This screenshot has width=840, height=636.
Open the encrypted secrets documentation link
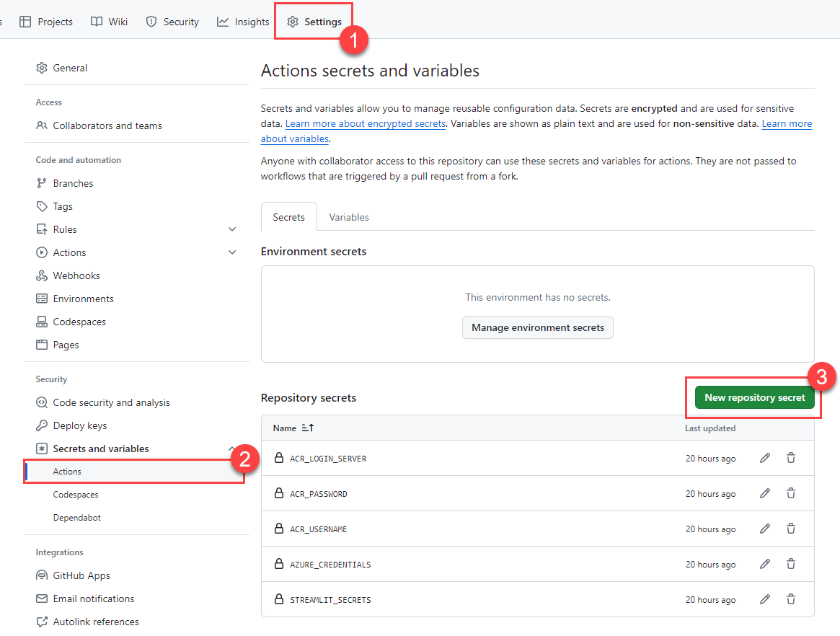click(365, 123)
